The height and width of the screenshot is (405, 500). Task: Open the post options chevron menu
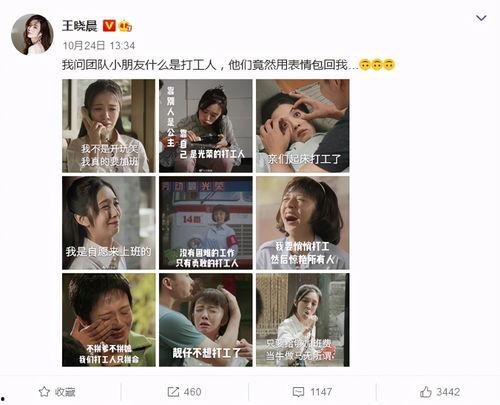(x=481, y=18)
